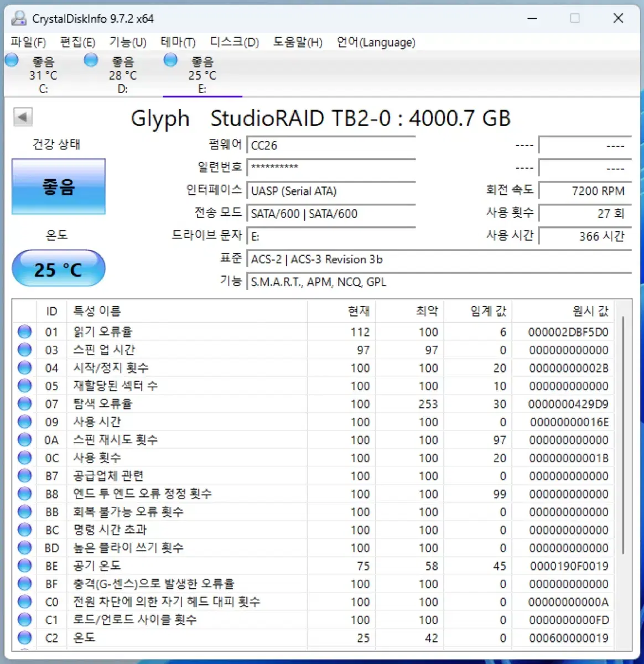Click the blue status orb for attribute 0A
This screenshot has width=644, height=664.
[x=24, y=440]
